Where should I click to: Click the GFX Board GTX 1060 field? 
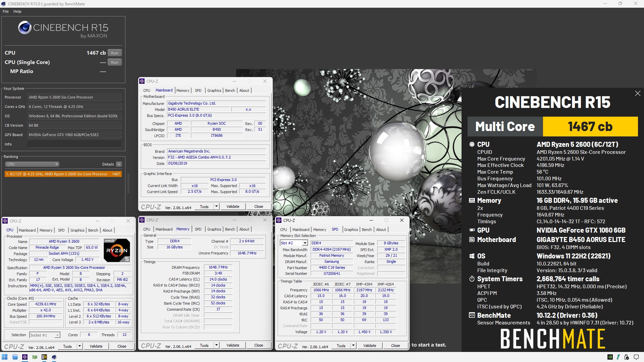[x=74, y=135]
